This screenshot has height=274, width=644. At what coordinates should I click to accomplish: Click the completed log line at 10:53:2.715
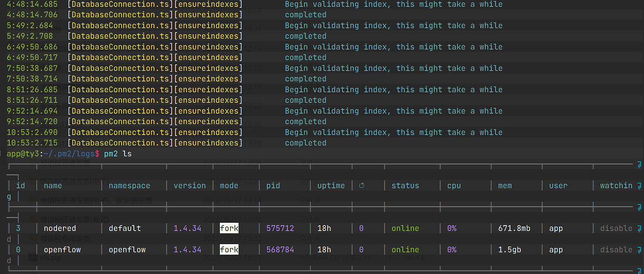[306, 143]
